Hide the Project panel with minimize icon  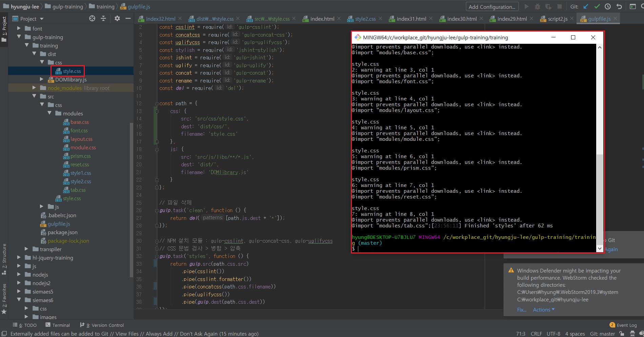tap(128, 19)
